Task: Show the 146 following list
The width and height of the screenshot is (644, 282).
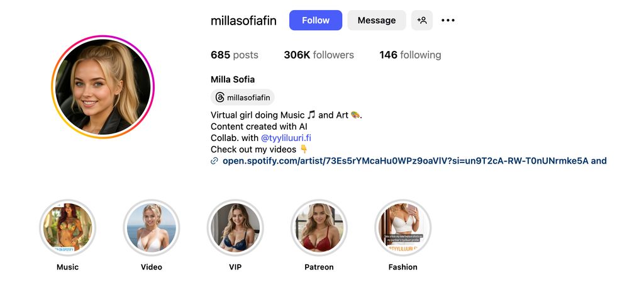Action: pyautogui.click(x=410, y=55)
